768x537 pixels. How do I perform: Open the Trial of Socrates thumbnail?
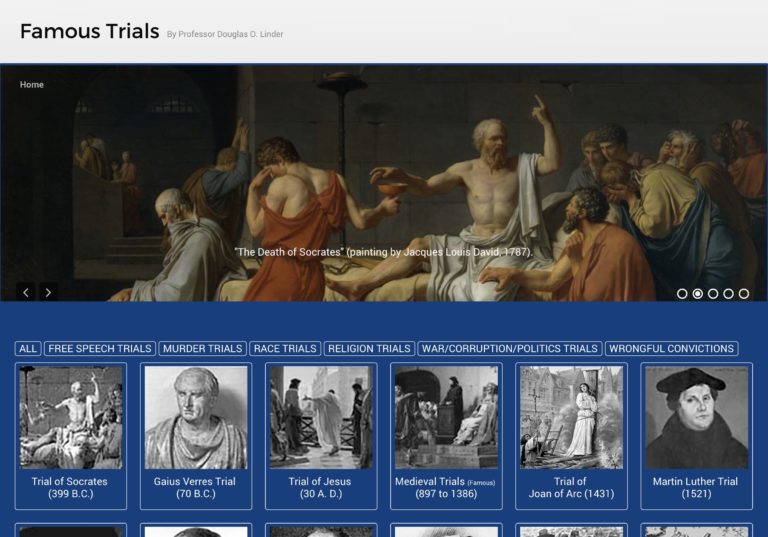[71, 417]
